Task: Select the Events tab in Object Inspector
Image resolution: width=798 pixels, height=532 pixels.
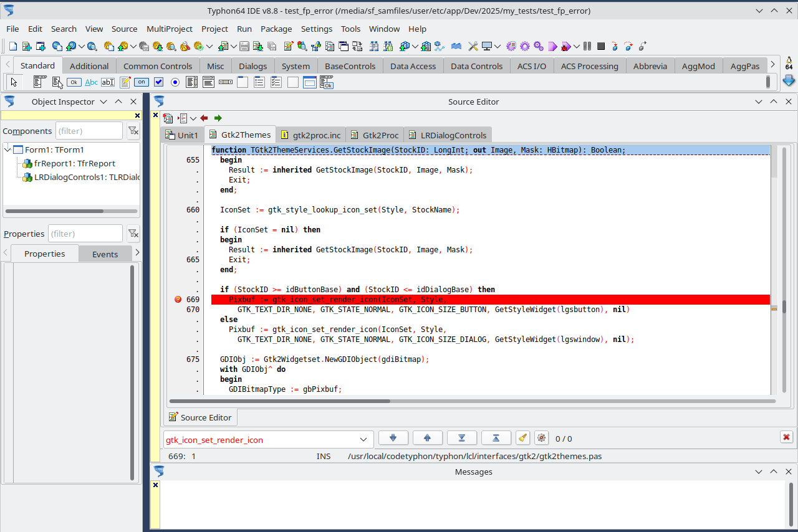Action: coord(105,254)
